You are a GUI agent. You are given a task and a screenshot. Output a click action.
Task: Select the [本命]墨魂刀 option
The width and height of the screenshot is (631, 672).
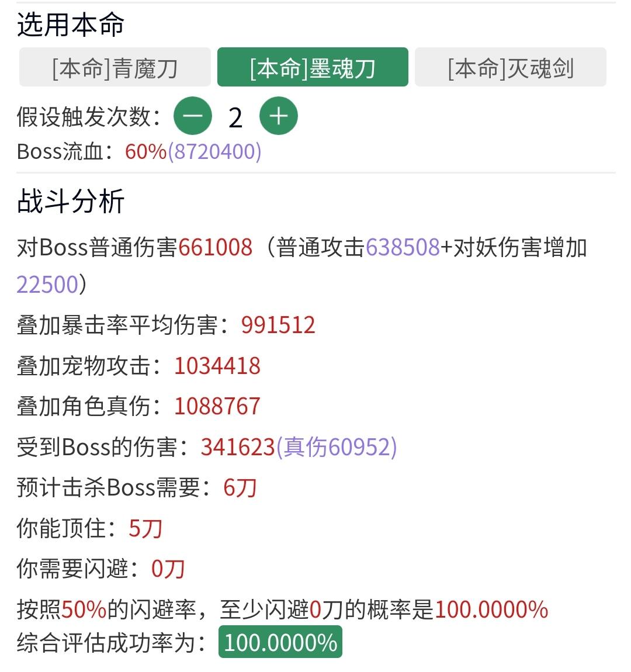tap(313, 67)
